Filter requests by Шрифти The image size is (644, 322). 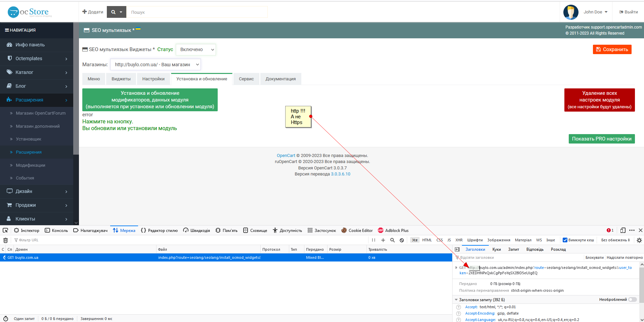click(x=475, y=240)
